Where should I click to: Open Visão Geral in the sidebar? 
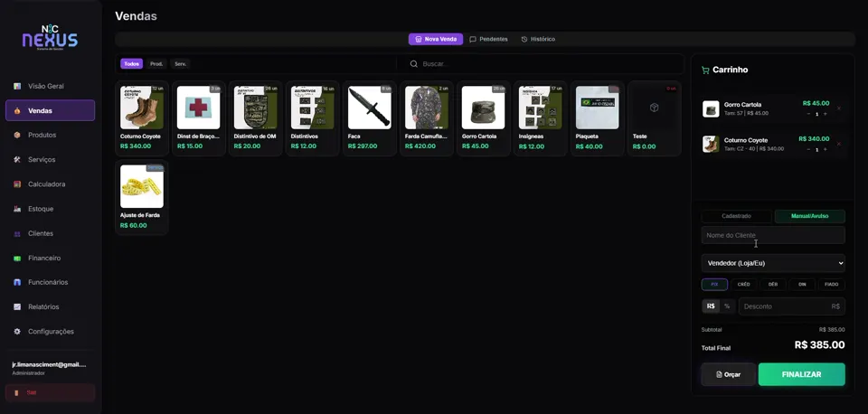point(50,87)
